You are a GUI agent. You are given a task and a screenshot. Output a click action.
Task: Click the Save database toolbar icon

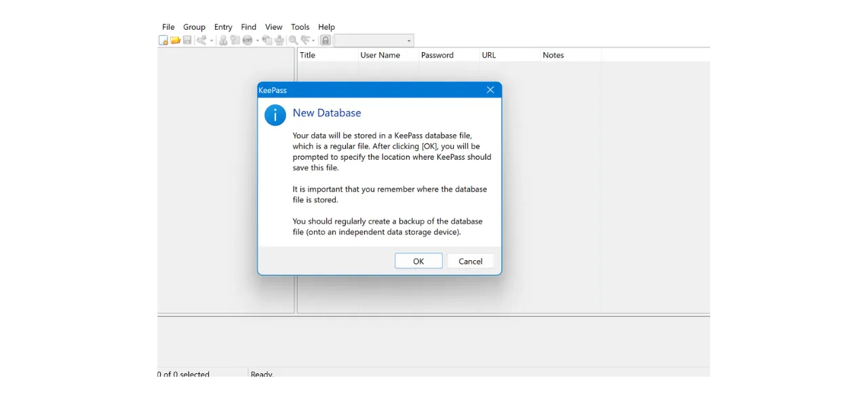coord(187,39)
